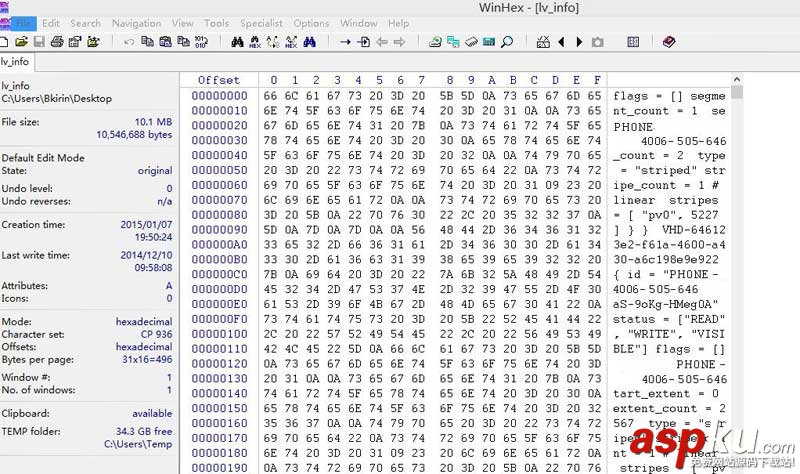The image size is (800, 474).
Task: Click the Copy Block icon
Action: point(147,42)
